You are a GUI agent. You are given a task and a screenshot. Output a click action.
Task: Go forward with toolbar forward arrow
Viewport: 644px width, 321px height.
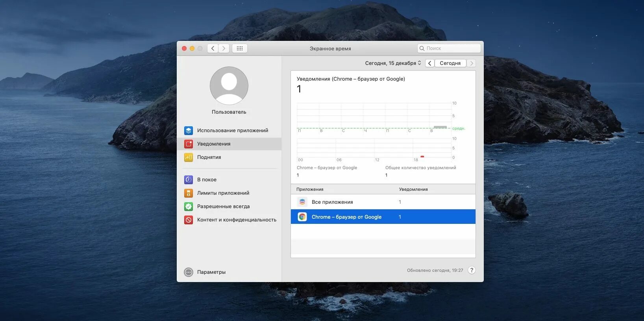click(224, 48)
